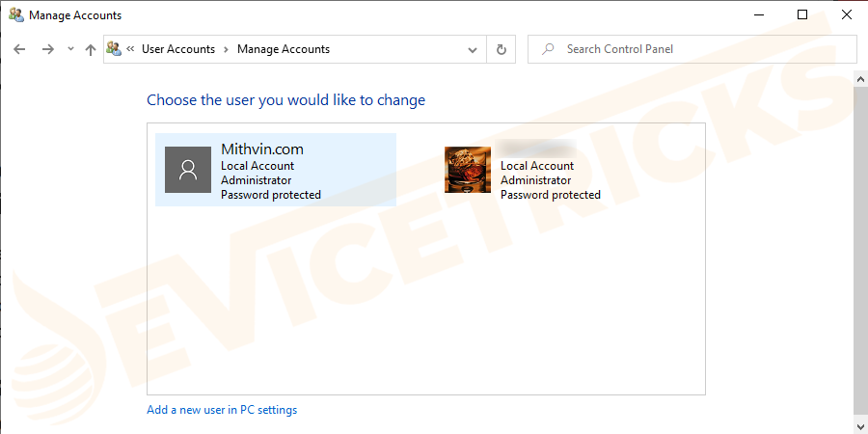Click Add a new user in PC settings
This screenshot has width=868, height=434.
coord(222,410)
